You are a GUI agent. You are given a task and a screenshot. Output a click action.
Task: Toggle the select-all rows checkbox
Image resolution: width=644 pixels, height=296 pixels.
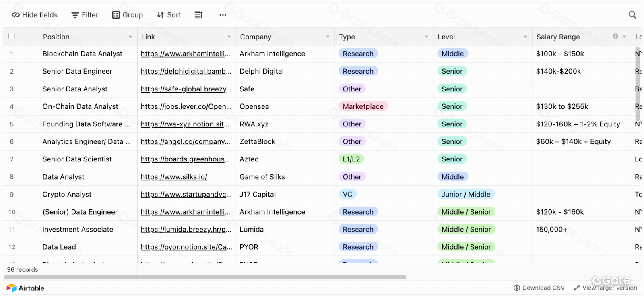point(12,36)
